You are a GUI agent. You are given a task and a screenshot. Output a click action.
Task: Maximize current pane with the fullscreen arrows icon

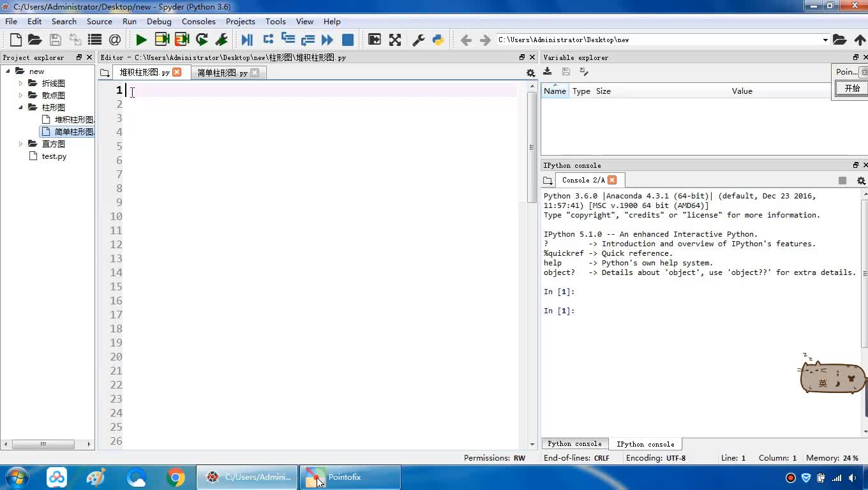pyautogui.click(x=395, y=40)
